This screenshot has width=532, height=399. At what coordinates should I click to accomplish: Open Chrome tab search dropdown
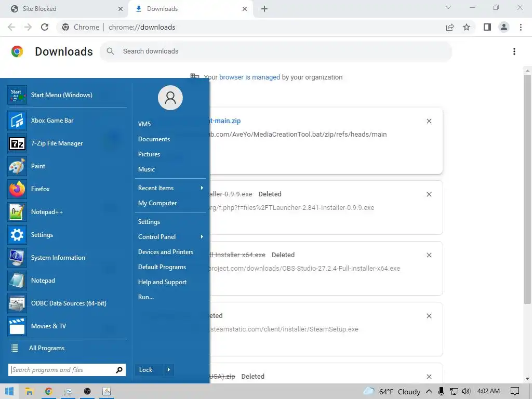(448, 7)
